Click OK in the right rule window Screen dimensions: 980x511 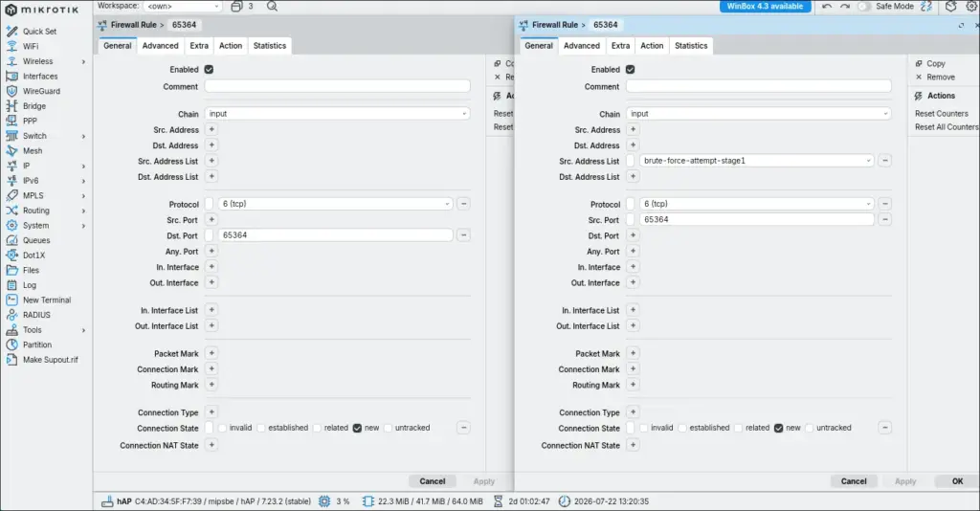pos(957,481)
